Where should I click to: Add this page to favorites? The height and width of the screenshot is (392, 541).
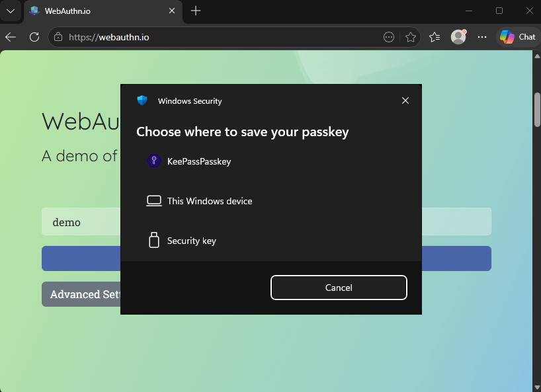411,37
